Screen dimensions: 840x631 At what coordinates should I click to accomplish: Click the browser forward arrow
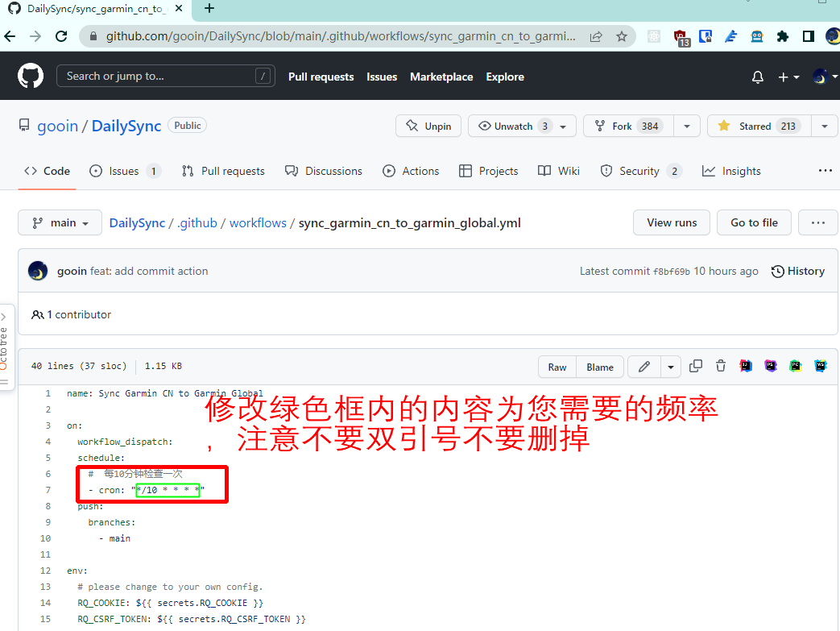35,36
